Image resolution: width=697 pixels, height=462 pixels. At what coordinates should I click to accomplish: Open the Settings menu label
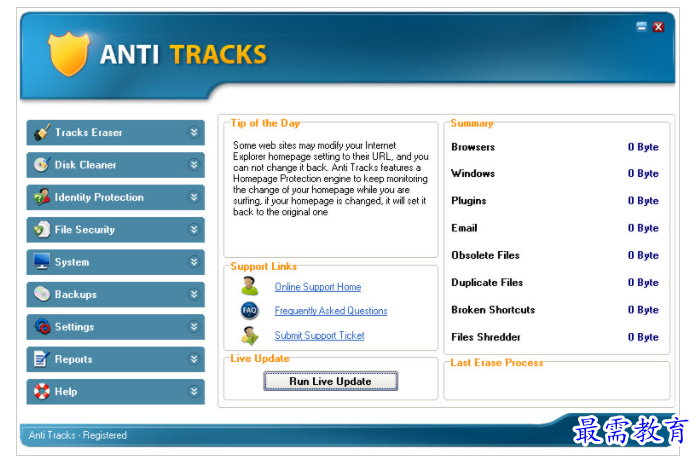[x=74, y=327]
